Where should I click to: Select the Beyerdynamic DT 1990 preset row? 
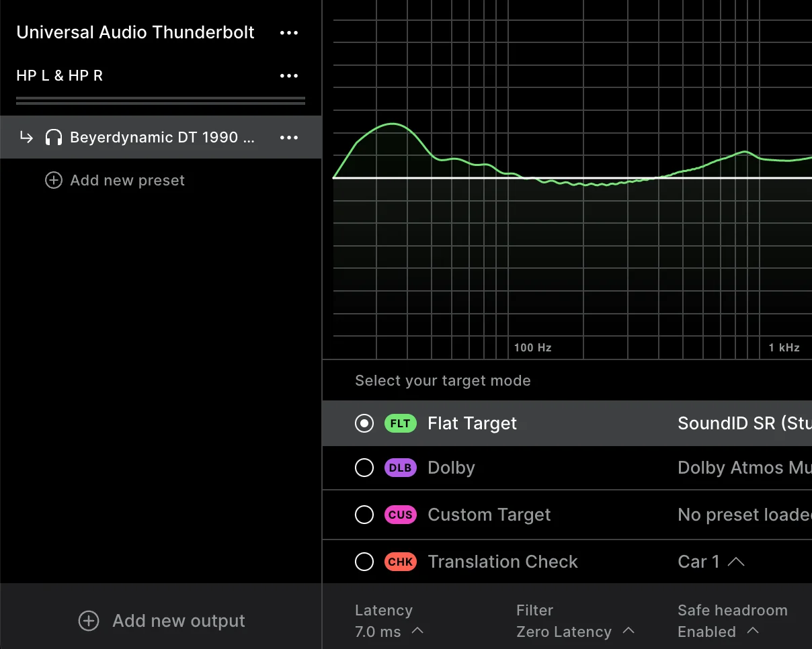click(x=161, y=137)
